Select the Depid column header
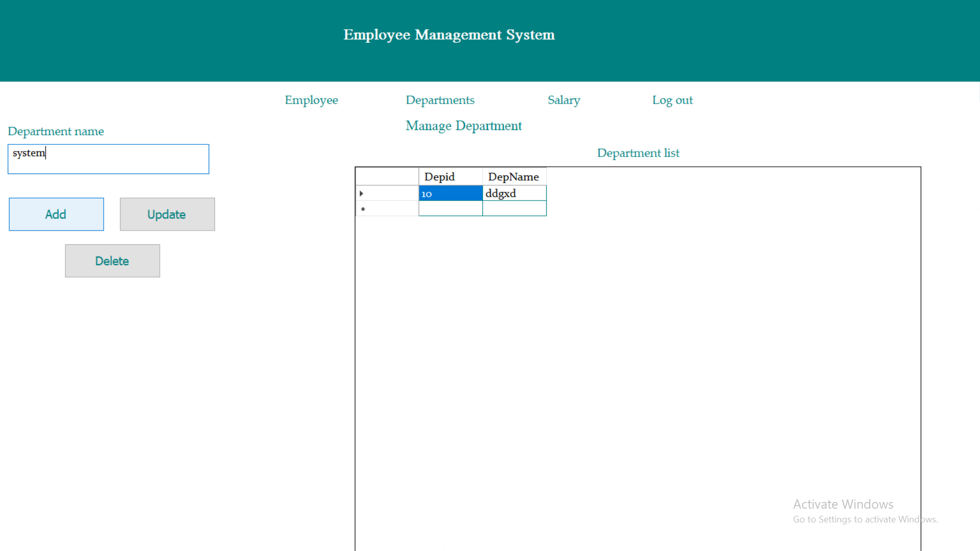The image size is (980, 551). coord(450,176)
